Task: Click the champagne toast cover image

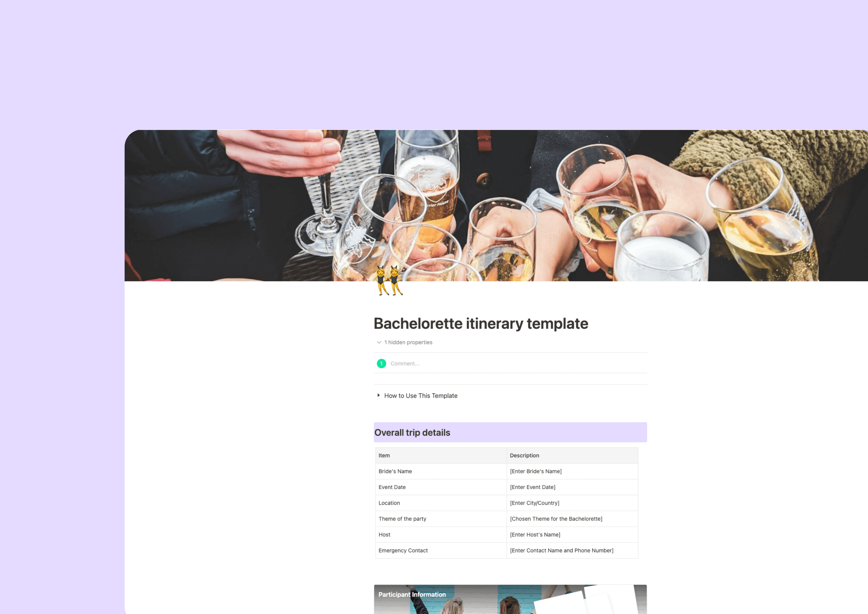Action: point(496,205)
